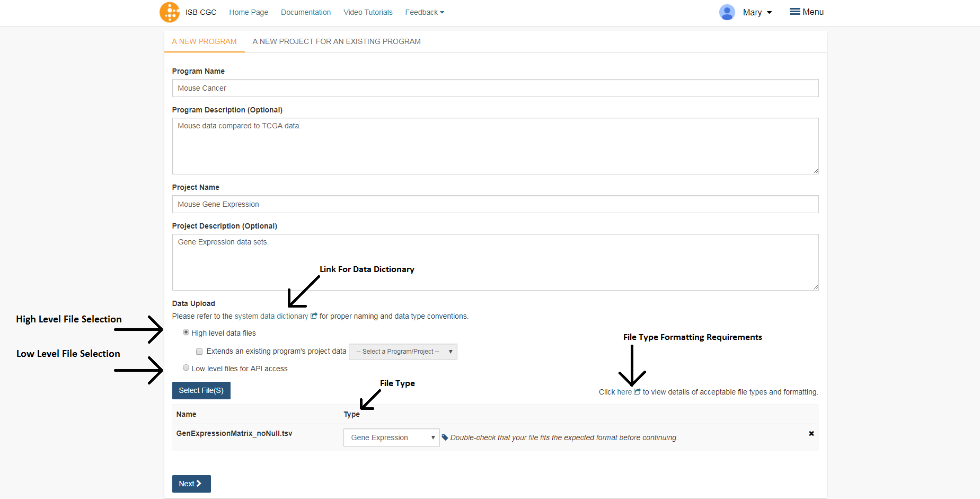Click into the Project Description text area
980x499 pixels.
point(495,262)
